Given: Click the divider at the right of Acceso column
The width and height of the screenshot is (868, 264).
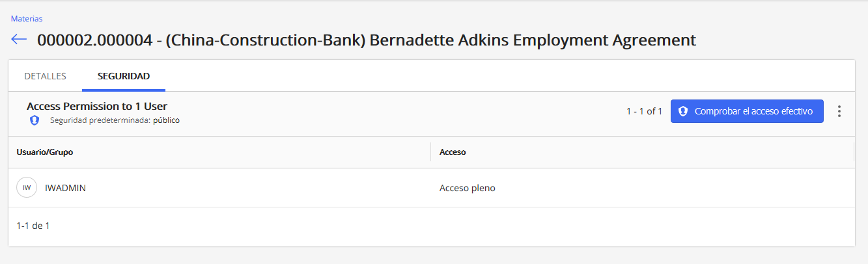Looking at the screenshot, I should pos(854,152).
